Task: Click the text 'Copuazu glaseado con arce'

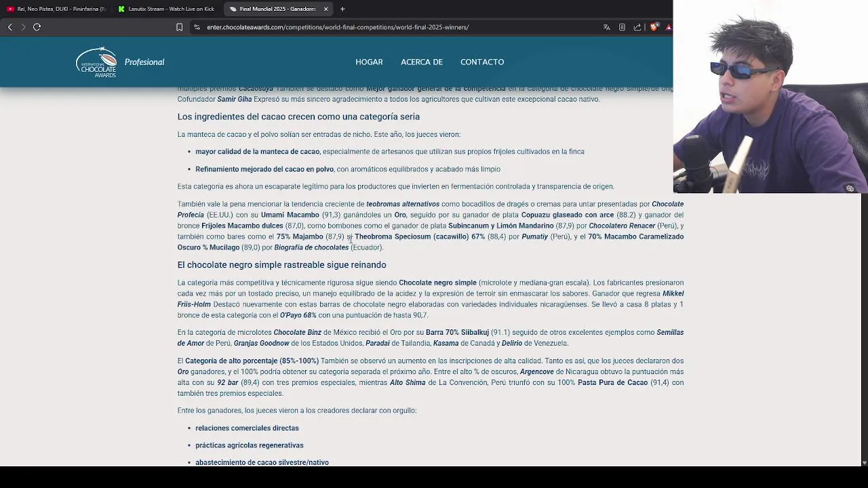Action: pyautogui.click(x=567, y=215)
